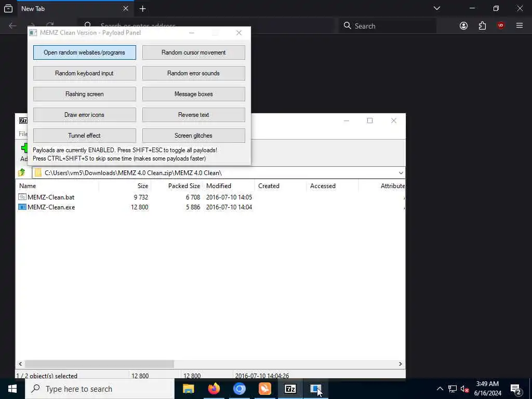The width and height of the screenshot is (532, 399).
Task: Toggle the Open random websites/programs payload
Action: point(85,52)
